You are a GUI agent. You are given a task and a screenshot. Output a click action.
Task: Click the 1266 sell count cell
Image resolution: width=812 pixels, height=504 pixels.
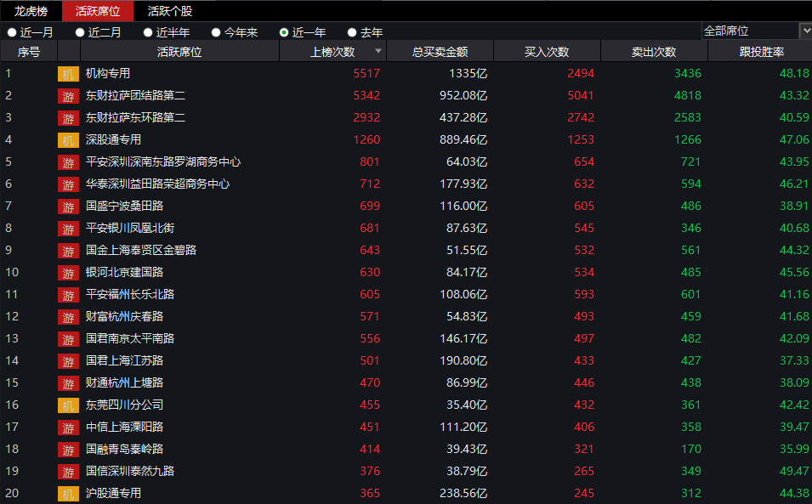coord(688,139)
